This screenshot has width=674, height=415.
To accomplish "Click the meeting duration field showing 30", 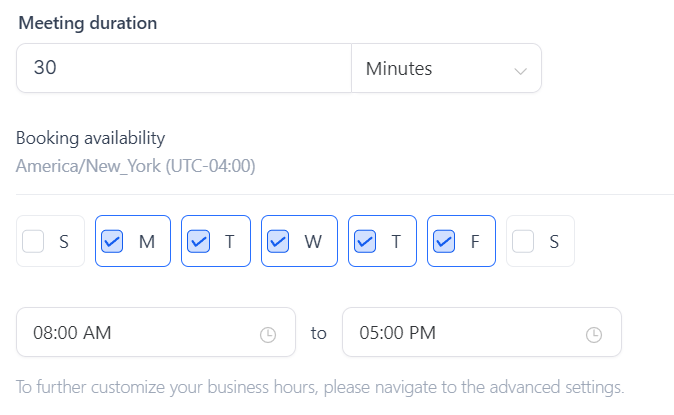I will click(184, 69).
